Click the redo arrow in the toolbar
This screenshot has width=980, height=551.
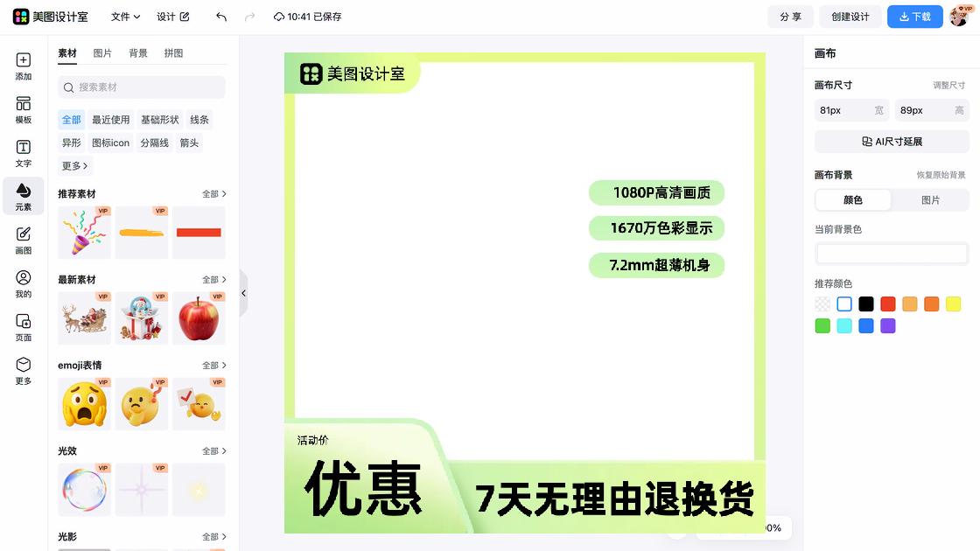click(249, 16)
